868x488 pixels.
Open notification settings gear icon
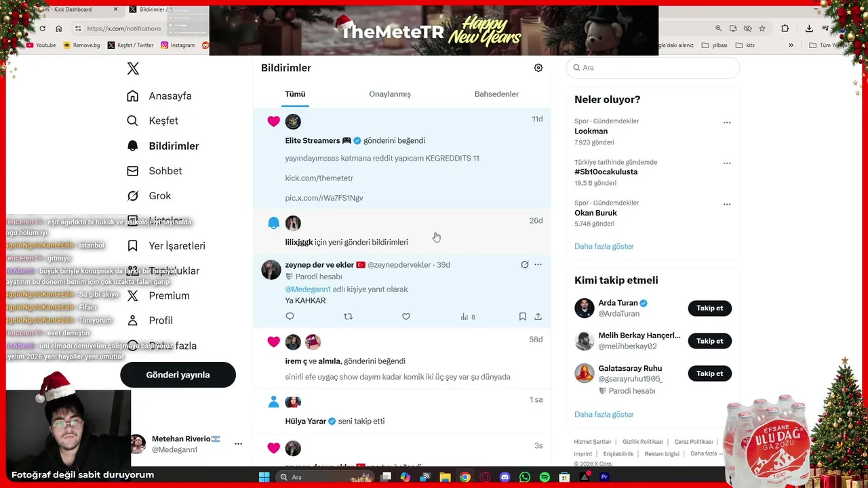(538, 68)
